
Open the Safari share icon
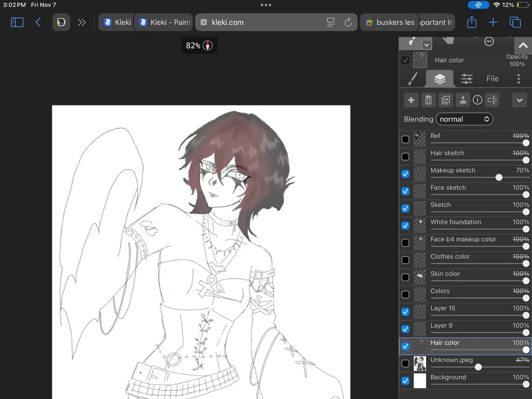[472, 22]
